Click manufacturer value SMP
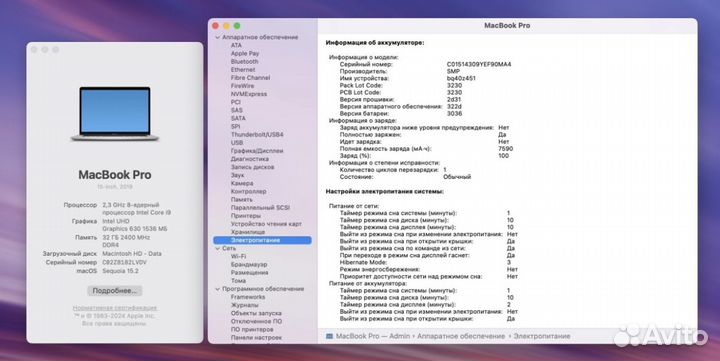Viewport: 720px width, 361px height. (453, 71)
